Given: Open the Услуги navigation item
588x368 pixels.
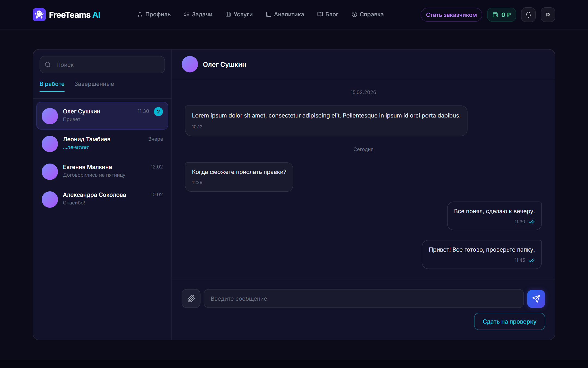Looking at the screenshot, I should 239,14.
